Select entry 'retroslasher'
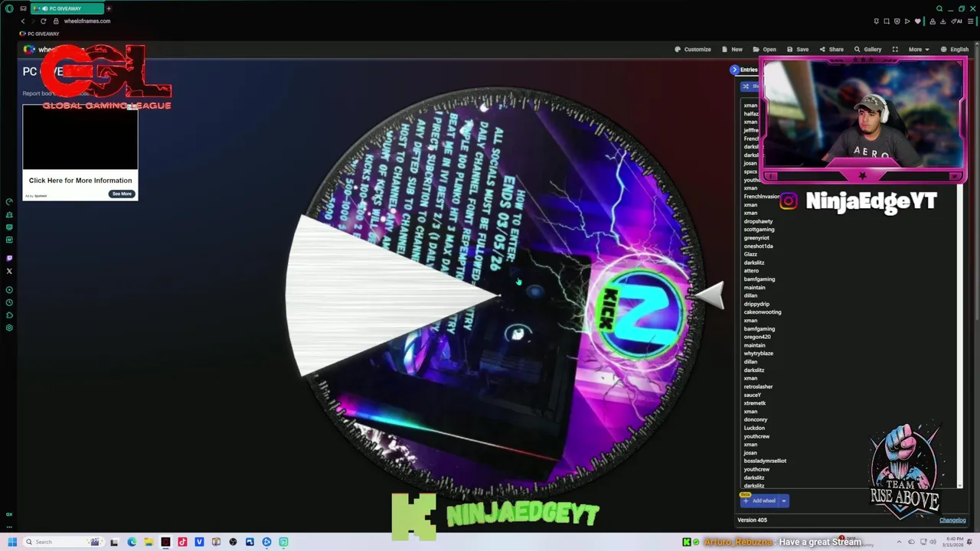Image resolution: width=980 pixels, height=551 pixels. pos(758,386)
